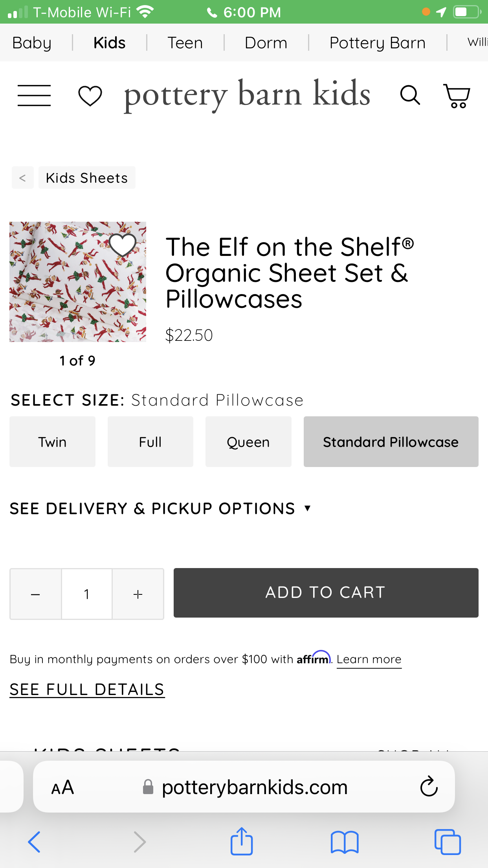Go back via Kids Sheets breadcrumb chevron
This screenshot has height=868, width=488.
(x=23, y=178)
